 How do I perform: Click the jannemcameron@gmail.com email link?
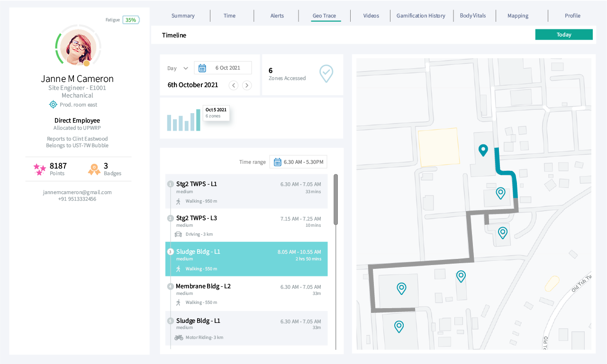point(77,192)
